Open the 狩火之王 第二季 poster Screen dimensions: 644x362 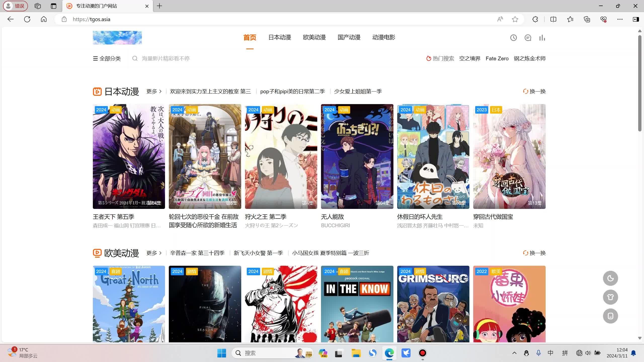[281, 156]
